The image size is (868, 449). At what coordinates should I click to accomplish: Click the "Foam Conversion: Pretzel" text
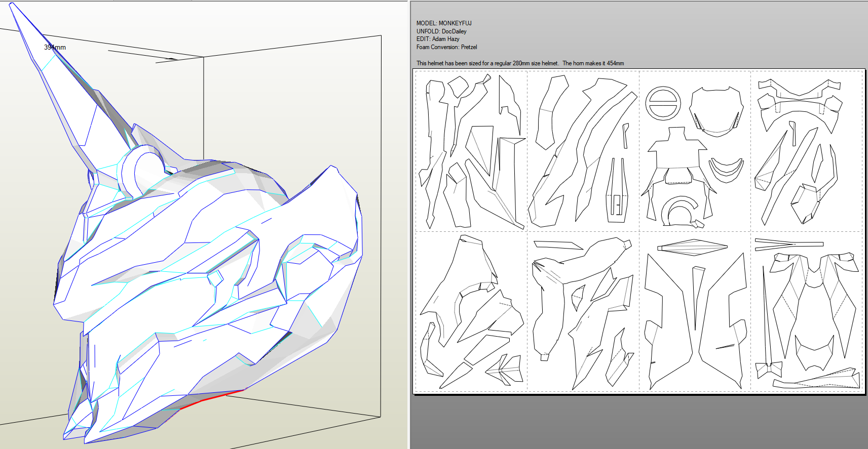click(x=446, y=47)
